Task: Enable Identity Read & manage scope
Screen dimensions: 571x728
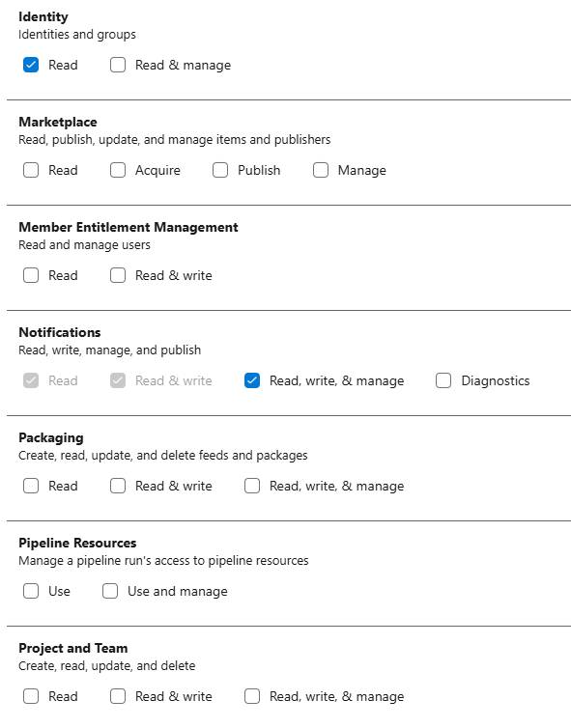Action: (x=118, y=65)
